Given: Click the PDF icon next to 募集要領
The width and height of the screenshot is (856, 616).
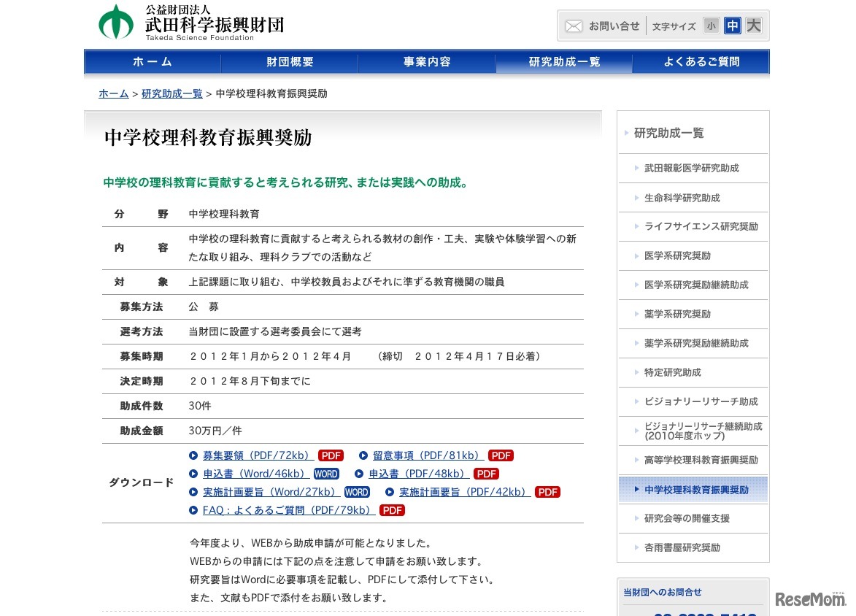Looking at the screenshot, I should pyautogui.click(x=331, y=455).
